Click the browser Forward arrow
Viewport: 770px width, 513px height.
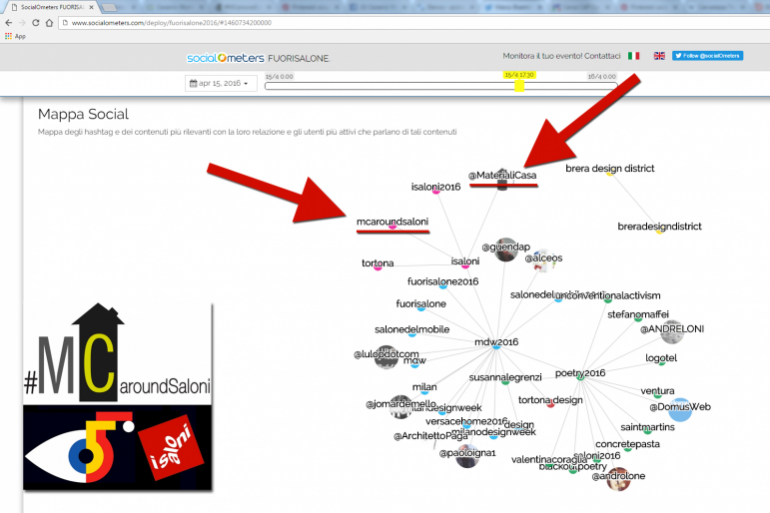(x=22, y=23)
